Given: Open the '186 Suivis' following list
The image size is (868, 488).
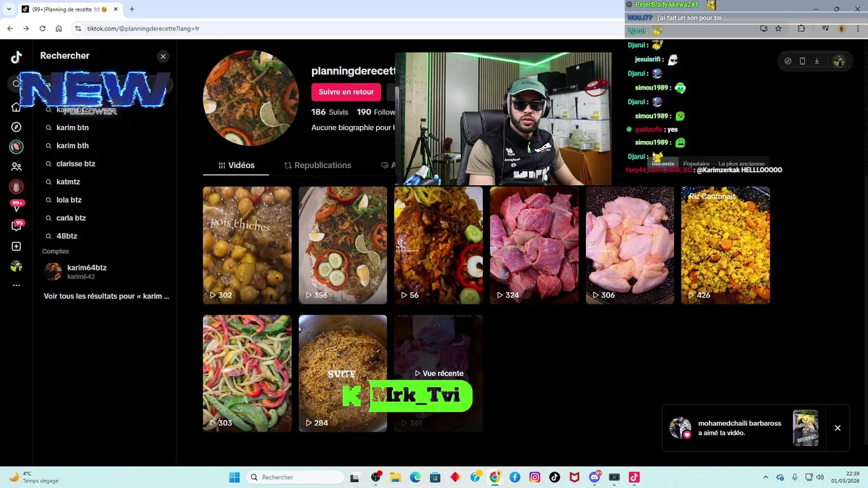Looking at the screenshot, I should tap(330, 112).
